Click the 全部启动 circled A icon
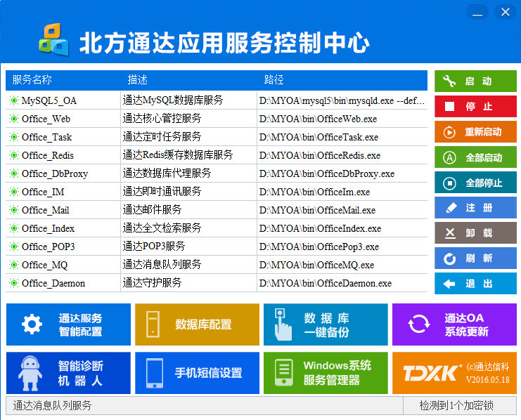Viewport: 521px width, 420px height. pyautogui.click(x=450, y=157)
